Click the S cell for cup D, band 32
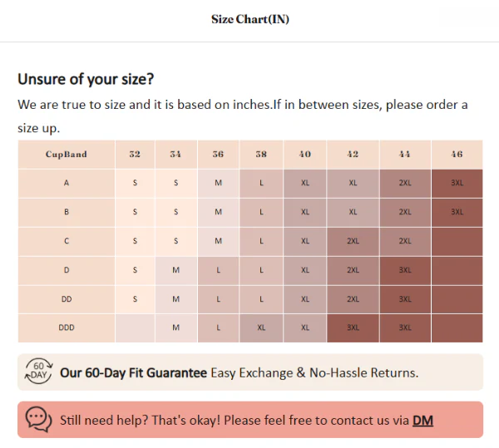 click(x=135, y=270)
